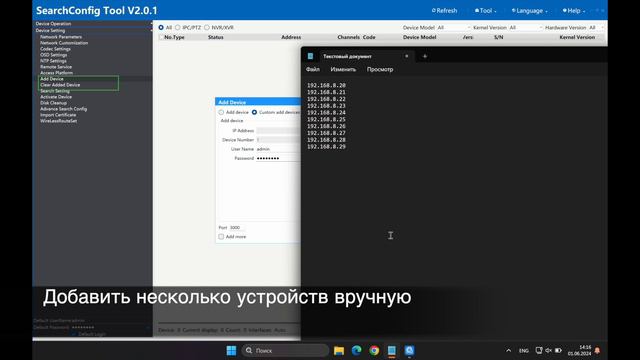Select Add Device in sidebar
The width and height of the screenshot is (640, 360).
pos(51,79)
